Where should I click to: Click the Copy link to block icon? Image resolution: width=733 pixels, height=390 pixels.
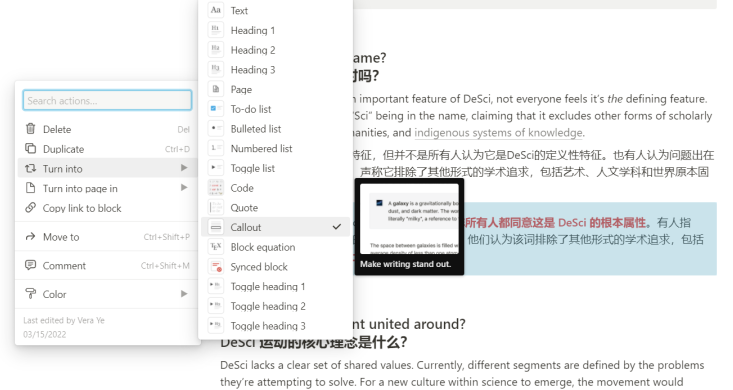click(30, 208)
